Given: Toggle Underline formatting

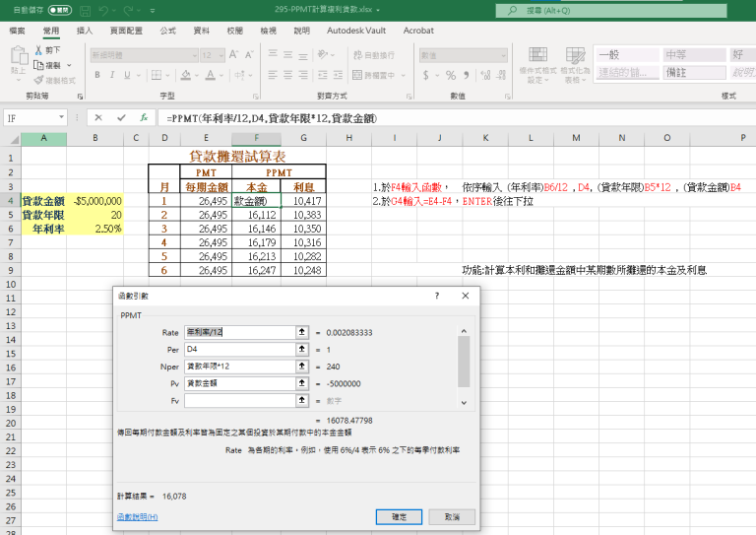Looking at the screenshot, I should [127, 75].
